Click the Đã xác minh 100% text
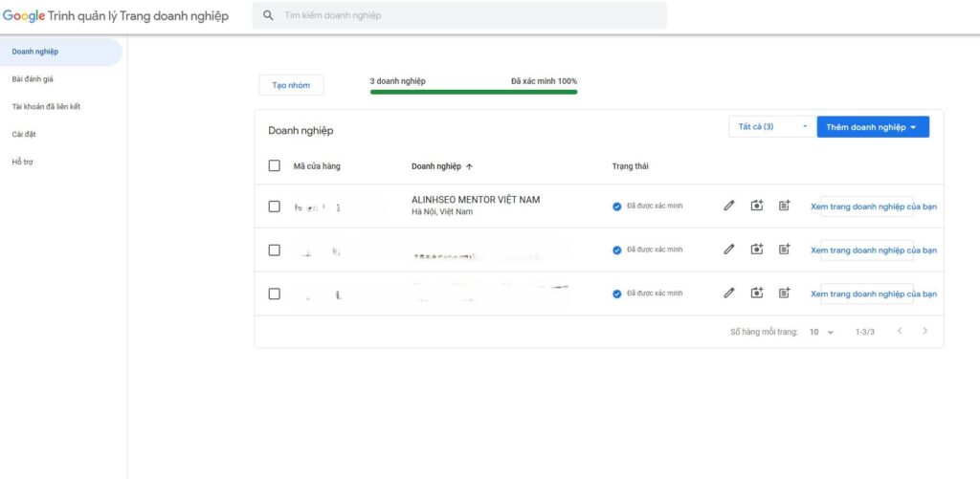The image size is (980, 479). point(544,81)
